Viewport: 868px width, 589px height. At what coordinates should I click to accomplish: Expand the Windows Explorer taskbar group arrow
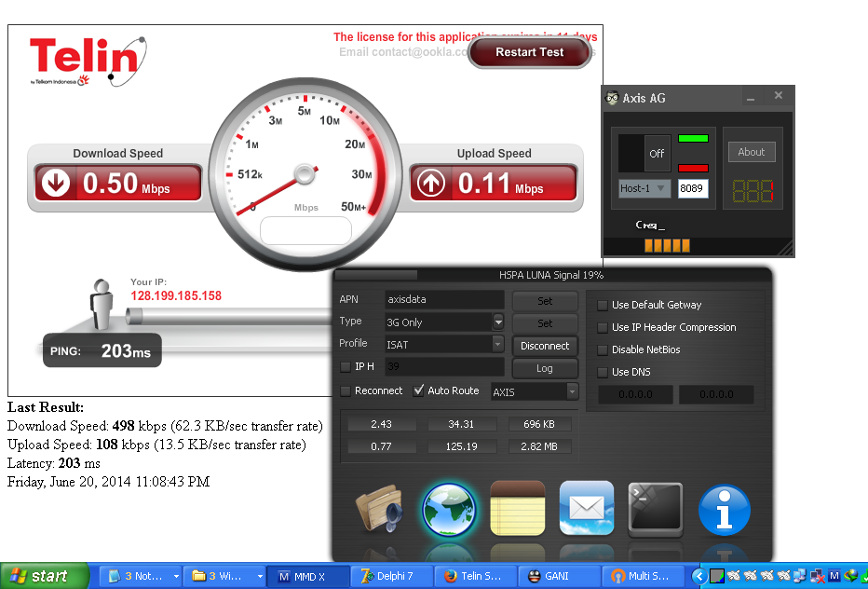point(260,576)
